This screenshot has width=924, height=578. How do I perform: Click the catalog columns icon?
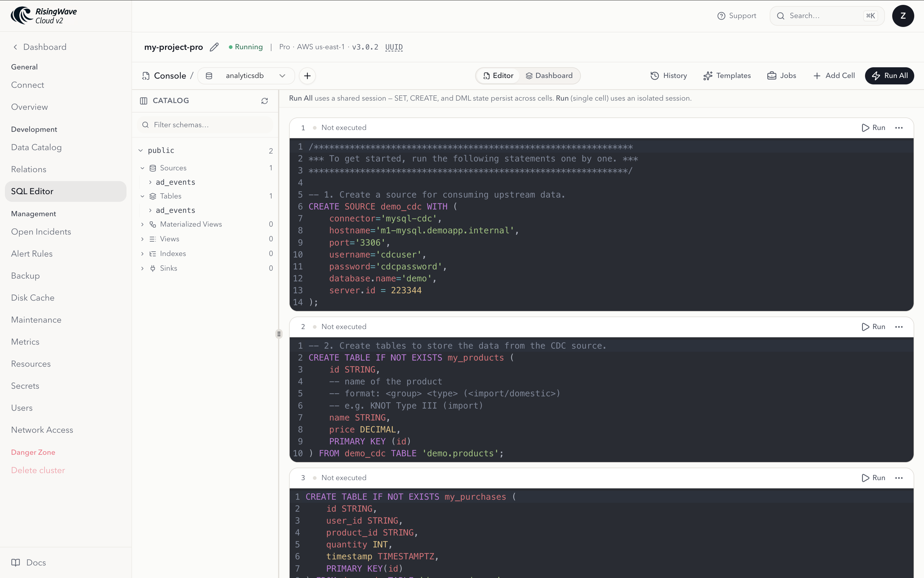[144, 101]
